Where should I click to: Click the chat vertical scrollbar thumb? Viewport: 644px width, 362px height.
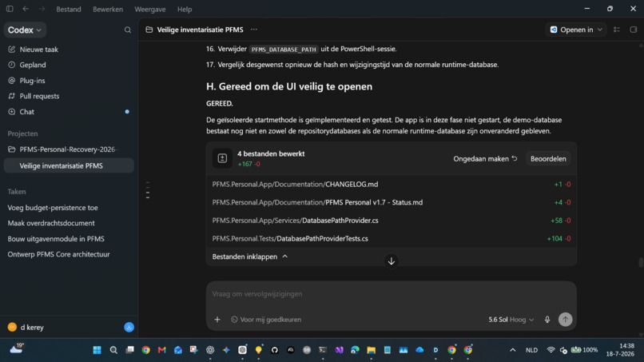(x=640, y=262)
